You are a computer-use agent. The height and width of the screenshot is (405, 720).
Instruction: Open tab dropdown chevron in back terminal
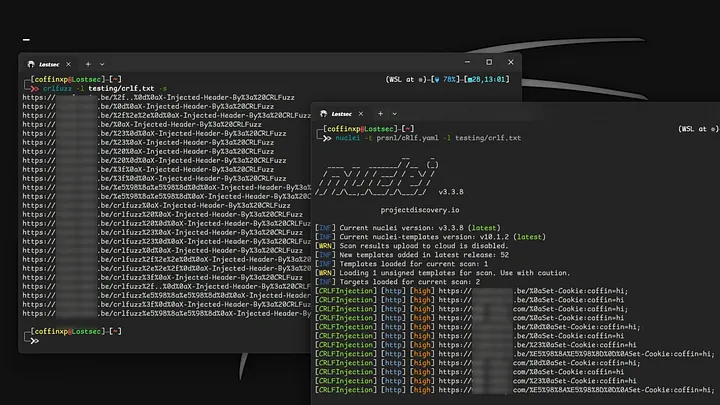click(x=102, y=64)
